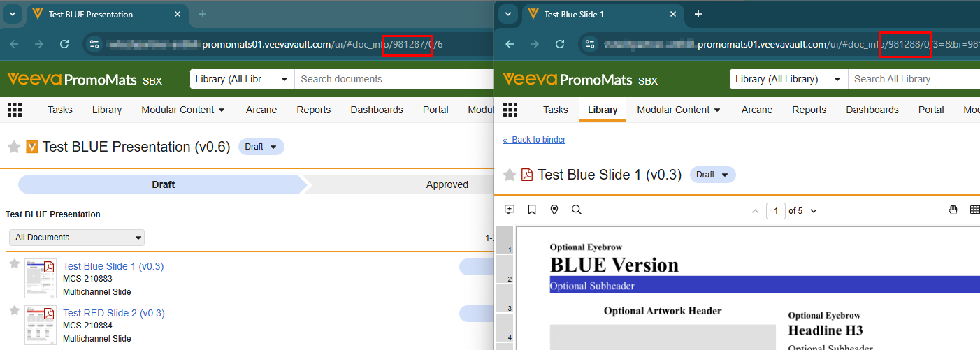Viewport: 980px width, 350px height.
Task: Reload the Test BLUE Presentation page
Action: pyautogui.click(x=64, y=44)
